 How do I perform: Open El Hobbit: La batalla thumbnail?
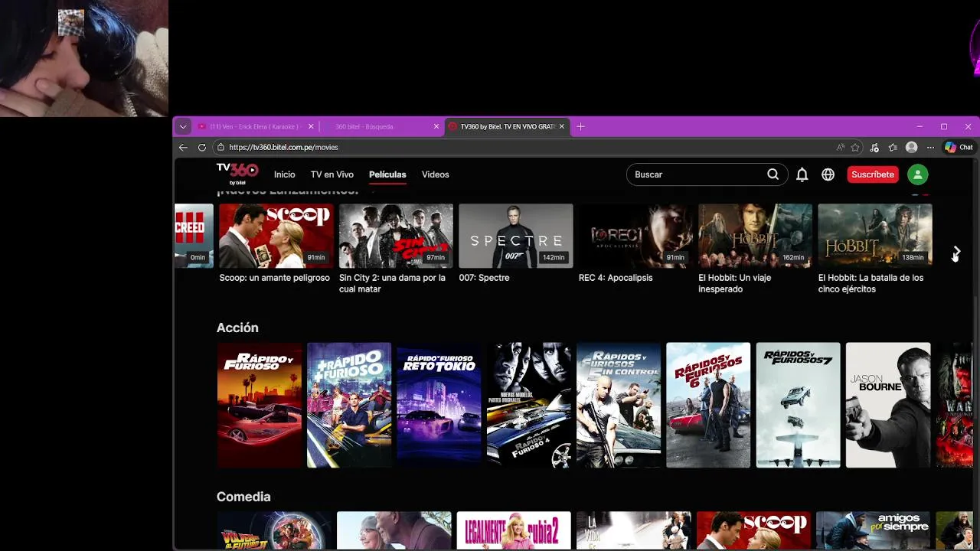(875, 236)
